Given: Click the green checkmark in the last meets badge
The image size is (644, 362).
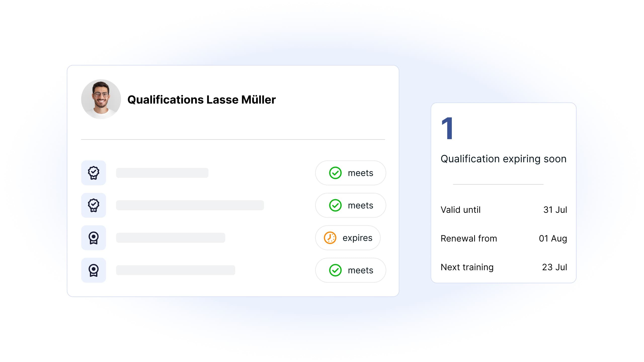Looking at the screenshot, I should pos(335,270).
